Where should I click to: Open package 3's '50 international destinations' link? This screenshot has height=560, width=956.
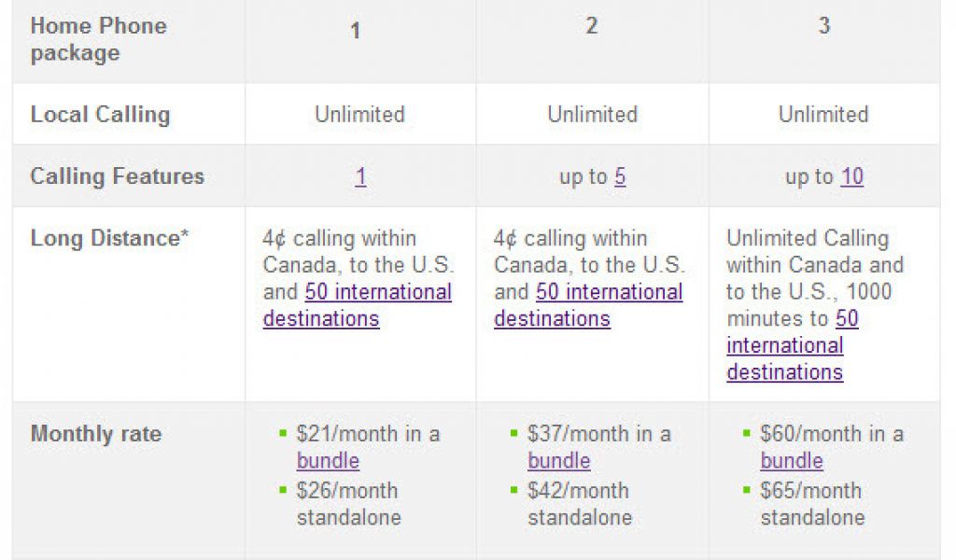click(785, 346)
